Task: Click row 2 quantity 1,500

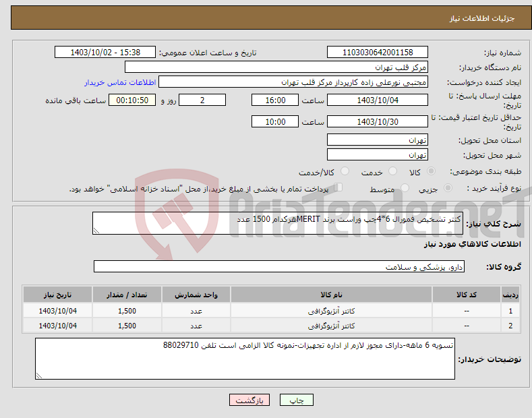Action: [127, 326]
